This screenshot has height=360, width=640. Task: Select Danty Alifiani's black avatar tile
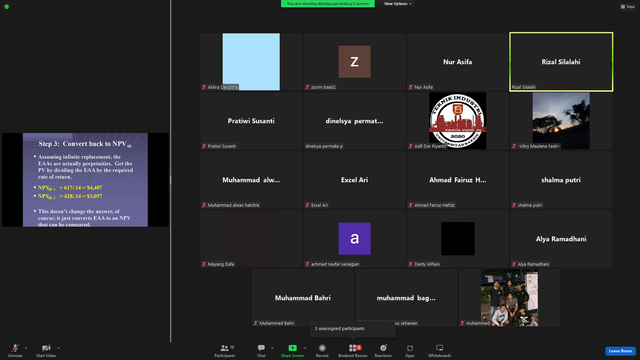tap(458, 239)
